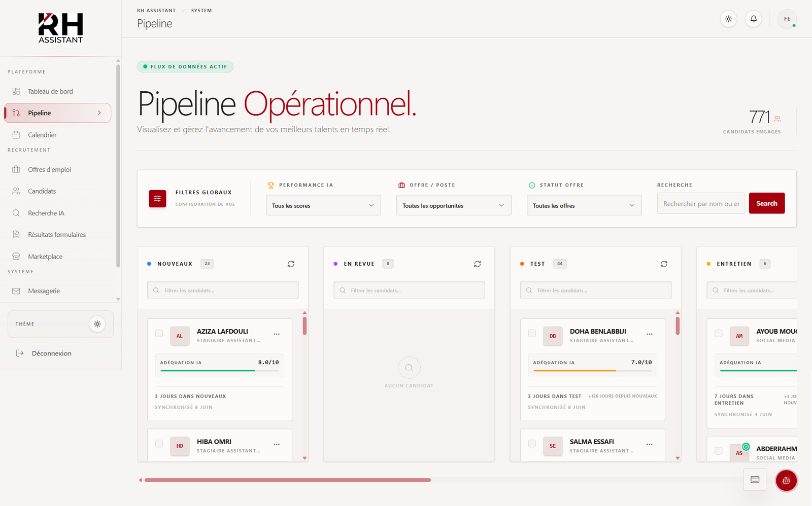Open the Offre / Poste opportunities dropdown
This screenshot has width=812, height=506.
tap(454, 205)
